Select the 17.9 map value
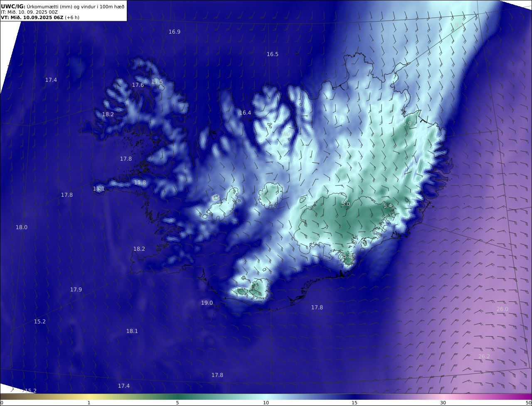 76,290
